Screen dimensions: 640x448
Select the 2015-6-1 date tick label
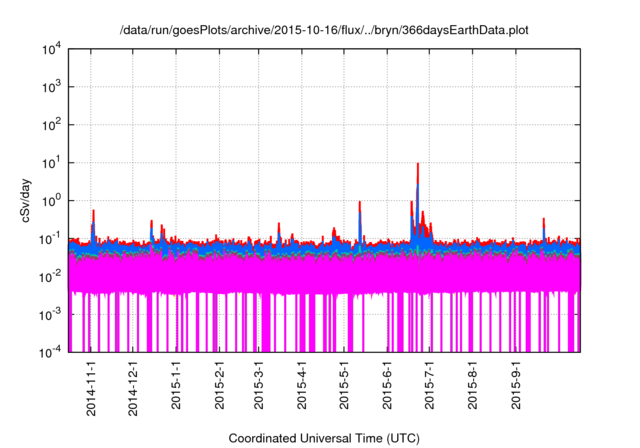(x=386, y=385)
